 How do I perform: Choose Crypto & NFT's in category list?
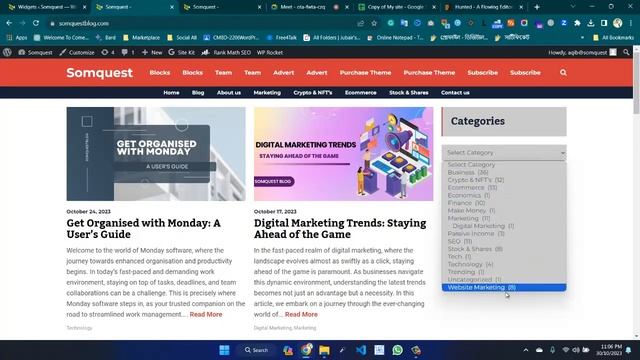tap(504, 180)
